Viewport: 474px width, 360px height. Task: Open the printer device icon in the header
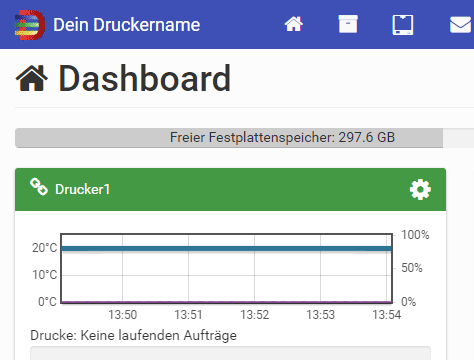(x=403, y=25)
